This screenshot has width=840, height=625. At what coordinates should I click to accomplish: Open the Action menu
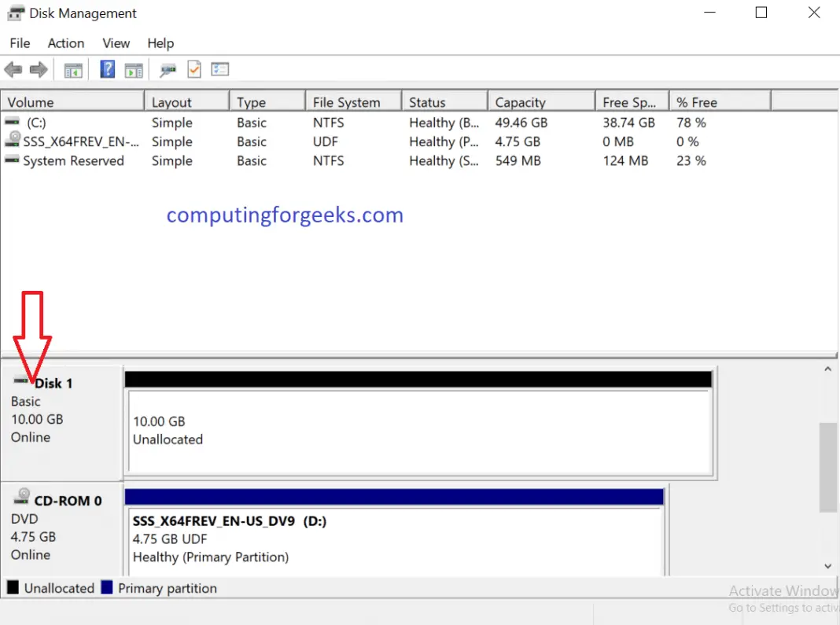point(65,43)
